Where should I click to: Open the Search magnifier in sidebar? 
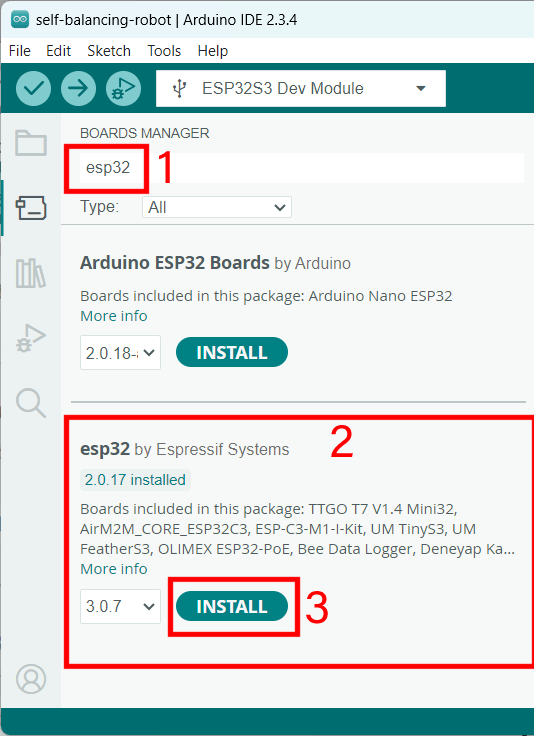31,403
